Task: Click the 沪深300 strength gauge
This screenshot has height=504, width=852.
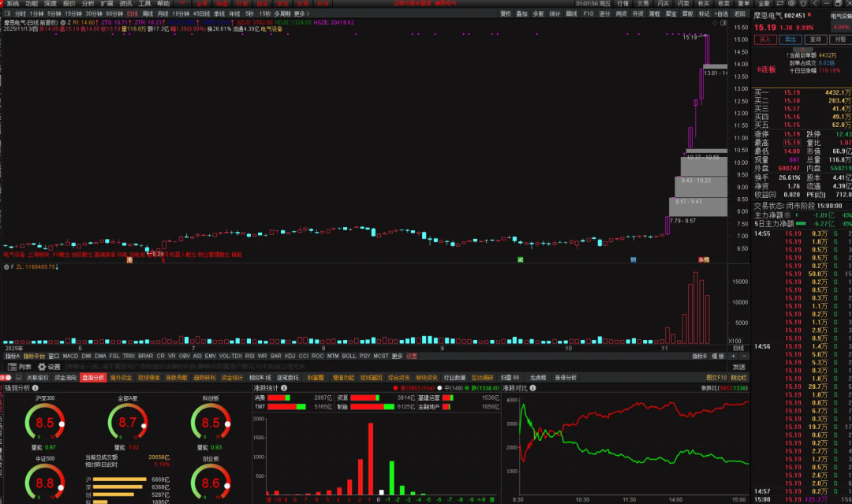Action: coord(45,423)
